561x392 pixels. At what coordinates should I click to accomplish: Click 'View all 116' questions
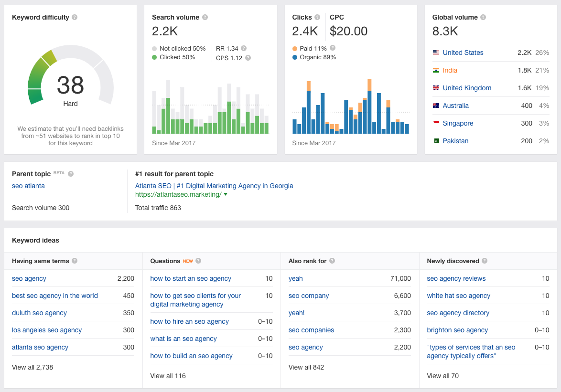168,376
